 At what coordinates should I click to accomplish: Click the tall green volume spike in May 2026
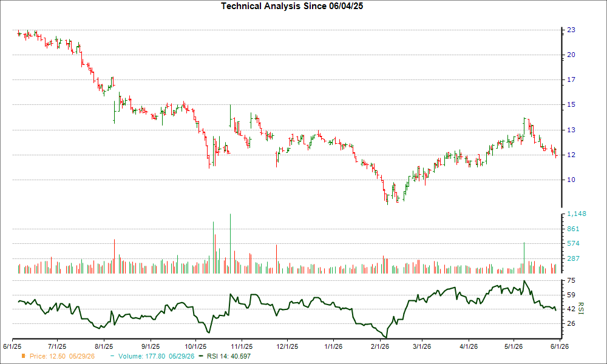tap(524, 258)
